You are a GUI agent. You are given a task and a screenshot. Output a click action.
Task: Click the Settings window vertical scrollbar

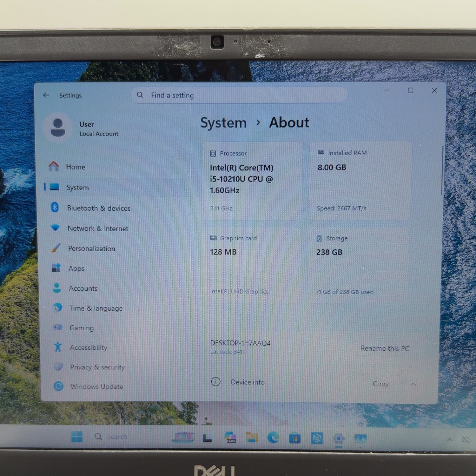click(x=442, y=170)
